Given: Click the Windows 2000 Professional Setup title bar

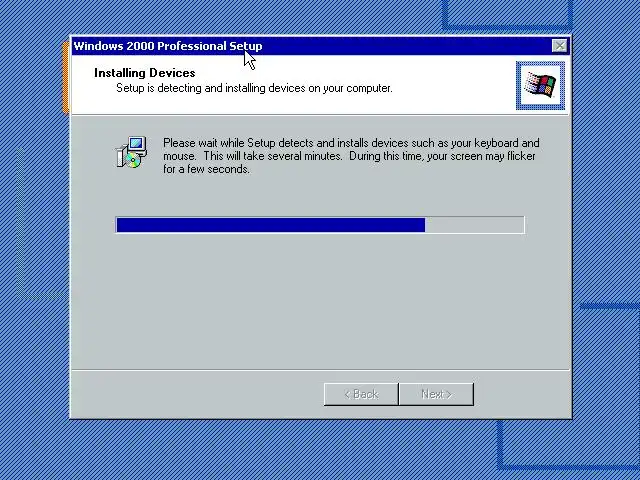Looking at the screenshot, I should (x=320, y=46).
